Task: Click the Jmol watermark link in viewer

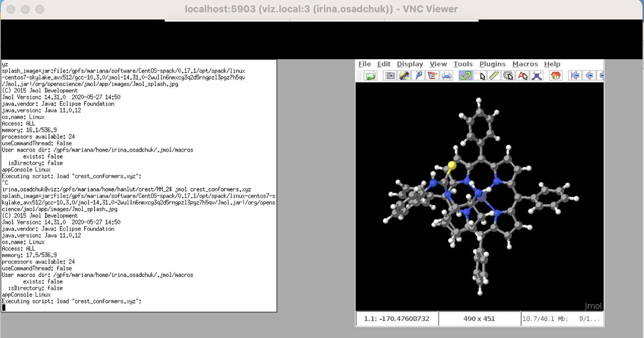Action: [593, 306]
